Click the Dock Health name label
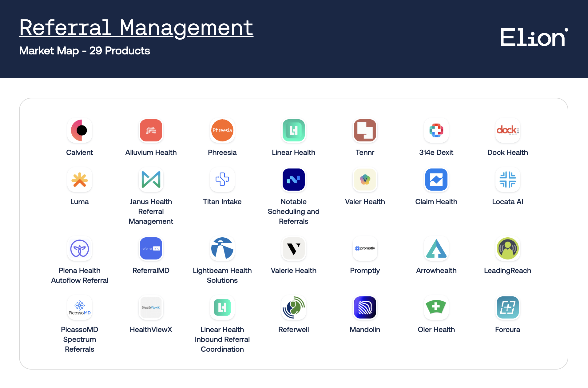 508,152
